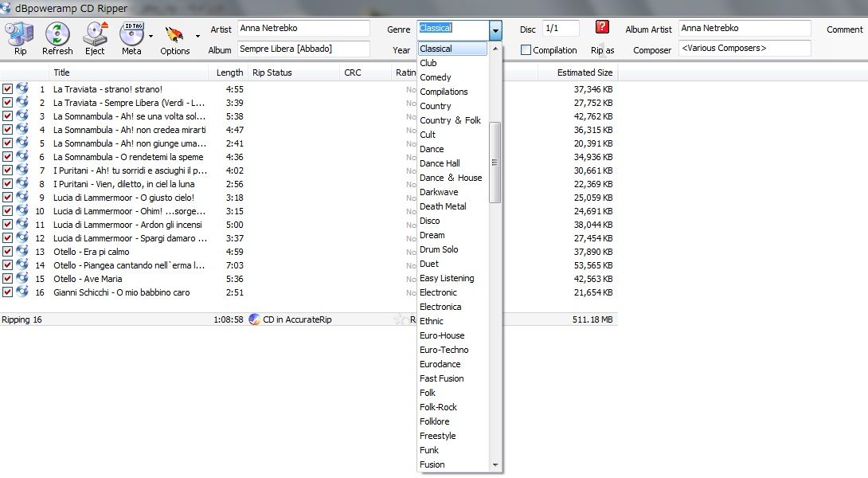Uncheck track 2 La Traviata - Sempre Libera
868x478 pixels.
(x=7, y=103)
